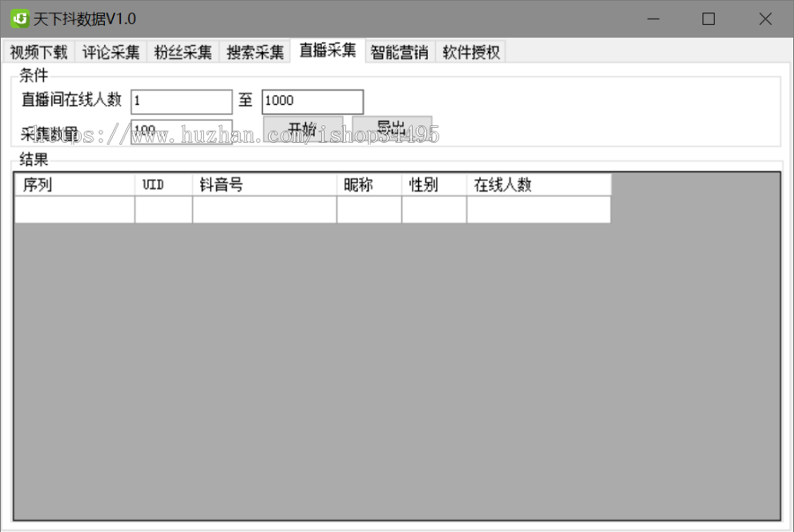Viewport: 794px width, 532px height.
Task: Click the minimum online viewers input field
Action: [181, 101]
